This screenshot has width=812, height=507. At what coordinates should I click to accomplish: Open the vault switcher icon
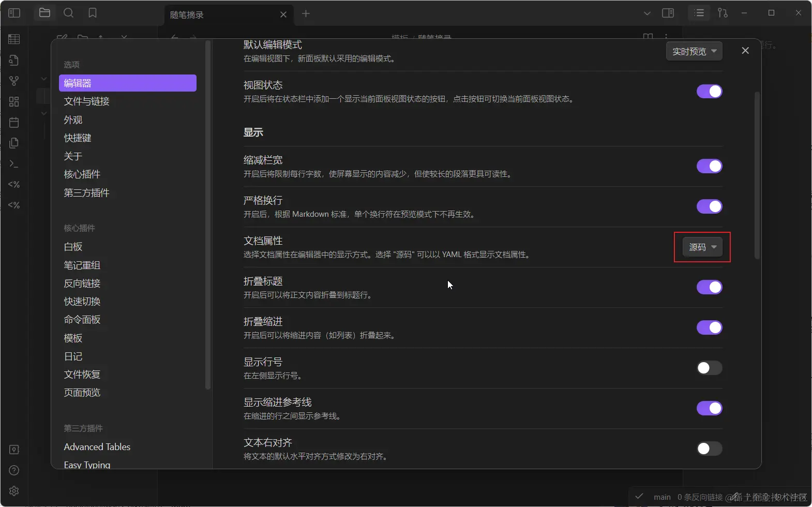[x=14, y=450]
